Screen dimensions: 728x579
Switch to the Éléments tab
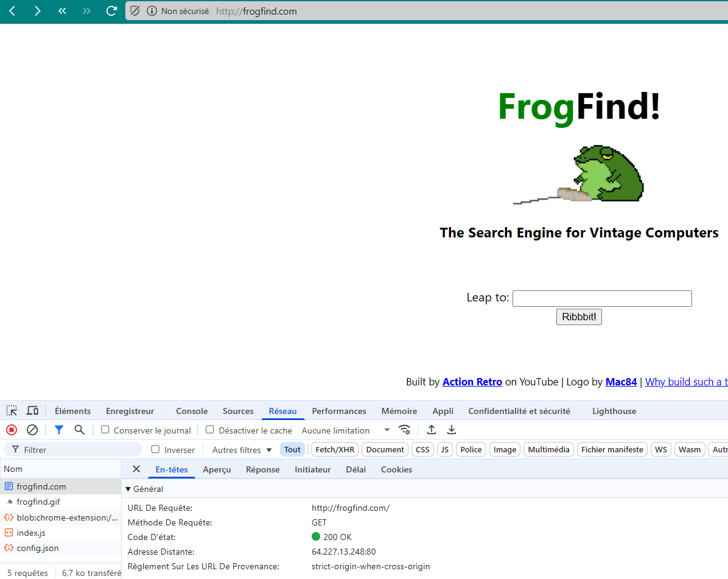(x=72, y=411)
